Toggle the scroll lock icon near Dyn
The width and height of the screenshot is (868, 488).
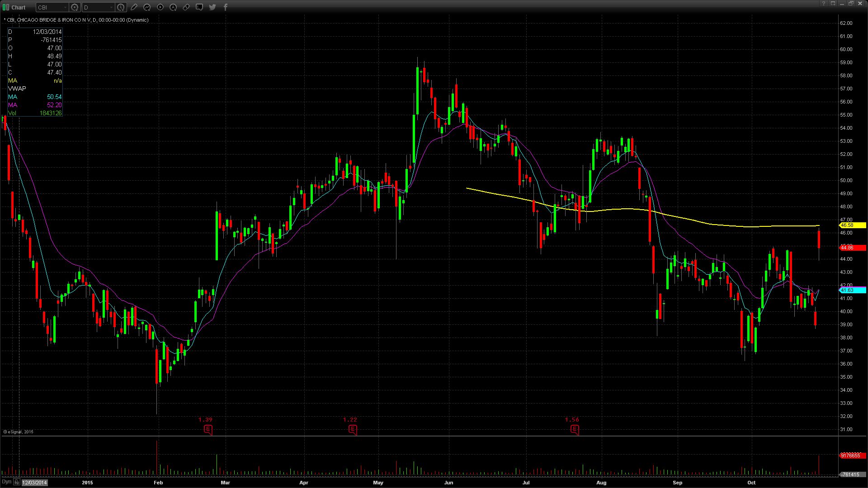pyautogui.click(x=17, y=482)
